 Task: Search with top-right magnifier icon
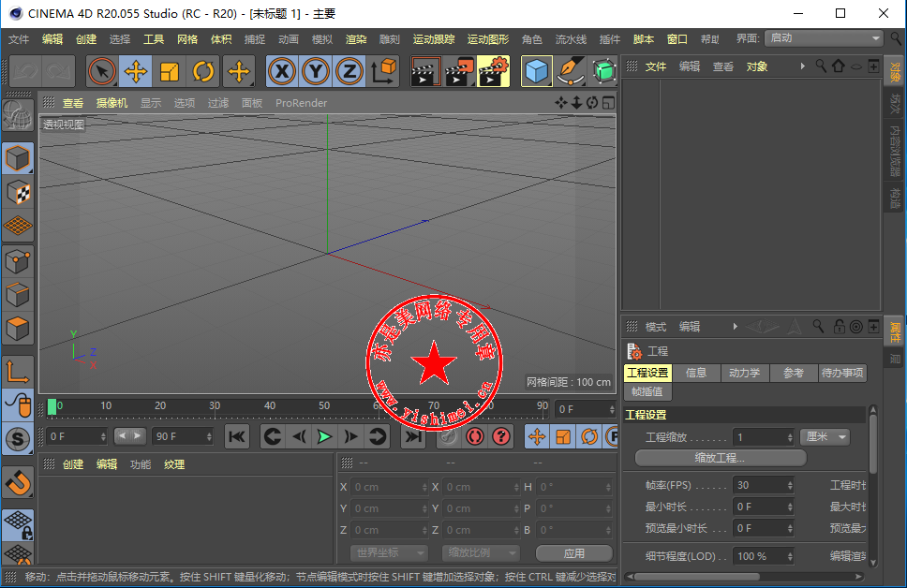(x=896, y=38)
